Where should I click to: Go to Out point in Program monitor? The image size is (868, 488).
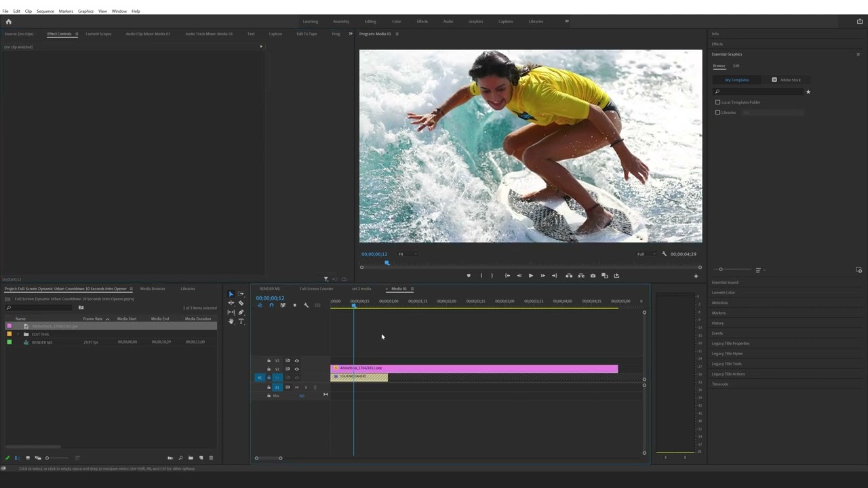click(555, 276)
